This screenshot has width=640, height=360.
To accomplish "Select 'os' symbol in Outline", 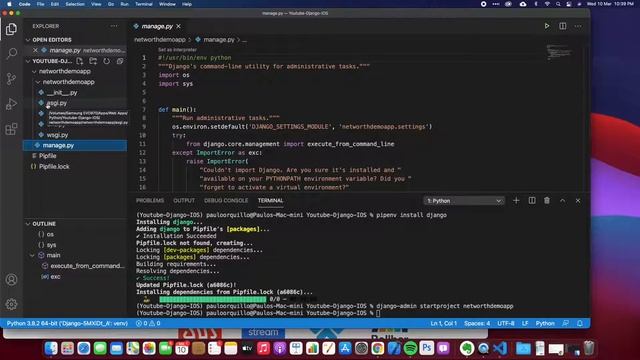I will 50,234.
